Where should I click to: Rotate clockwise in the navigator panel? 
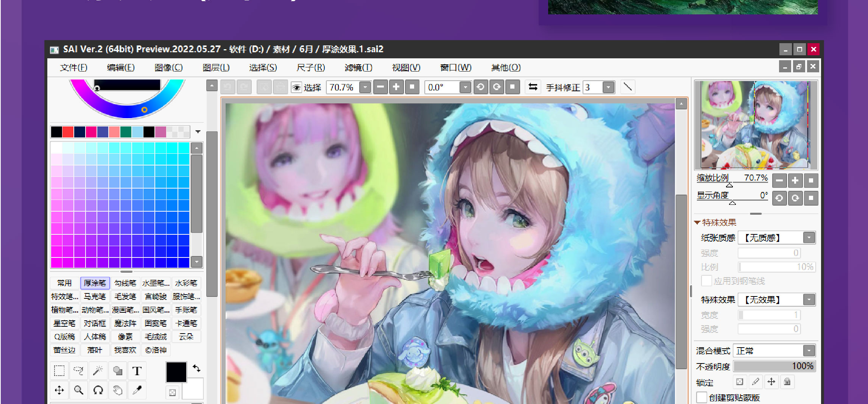click(x=795, y=198)
